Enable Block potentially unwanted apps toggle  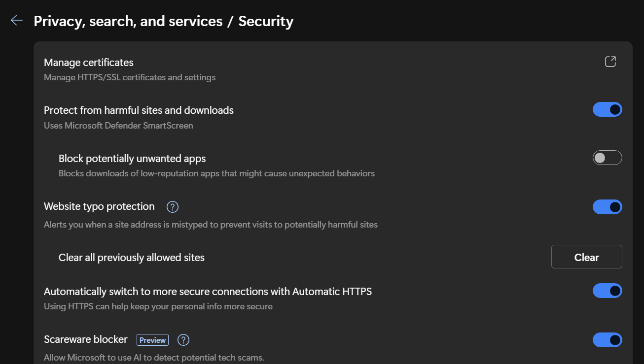(607, 158)
